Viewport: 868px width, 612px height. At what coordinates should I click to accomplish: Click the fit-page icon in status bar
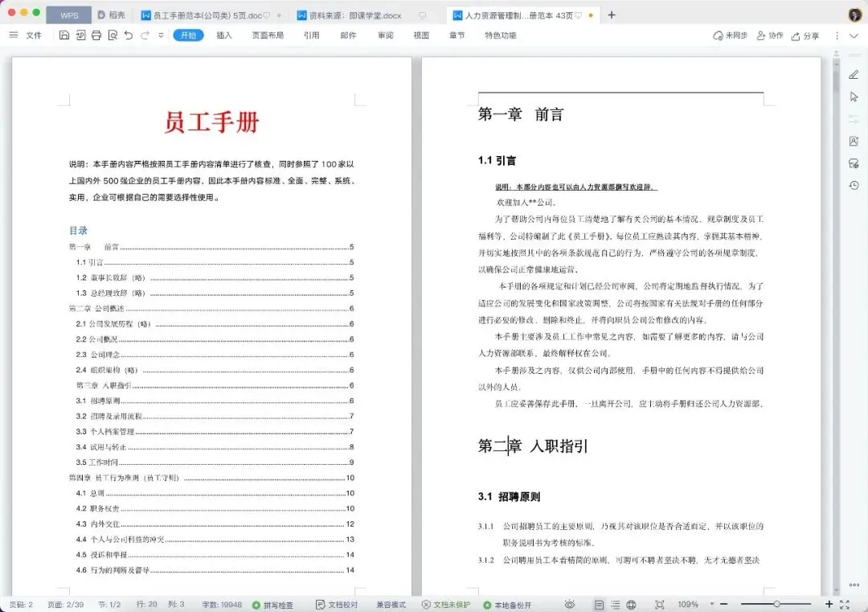click(659, 605)
